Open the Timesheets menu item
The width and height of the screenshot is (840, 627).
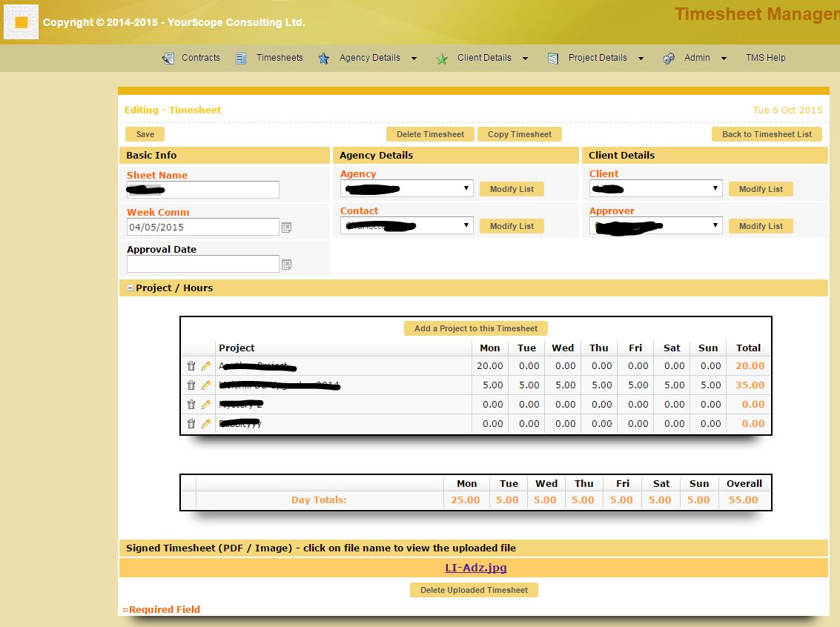pos(280,58)
